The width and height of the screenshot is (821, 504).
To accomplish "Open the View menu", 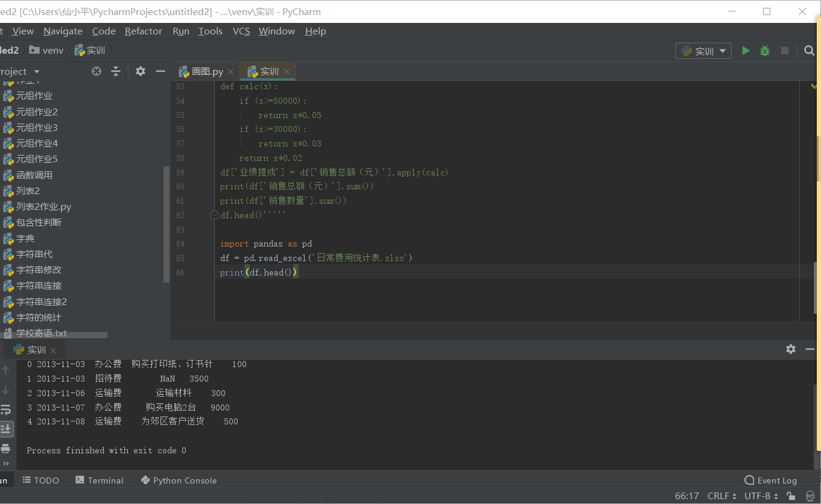I will coord(23,31).
